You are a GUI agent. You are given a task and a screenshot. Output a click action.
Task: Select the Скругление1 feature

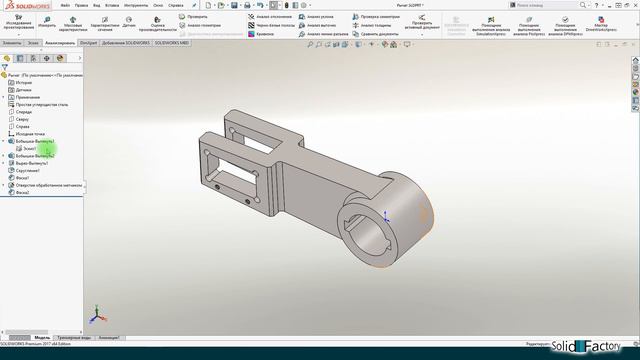pyautogui.click(x=24, y=170)
